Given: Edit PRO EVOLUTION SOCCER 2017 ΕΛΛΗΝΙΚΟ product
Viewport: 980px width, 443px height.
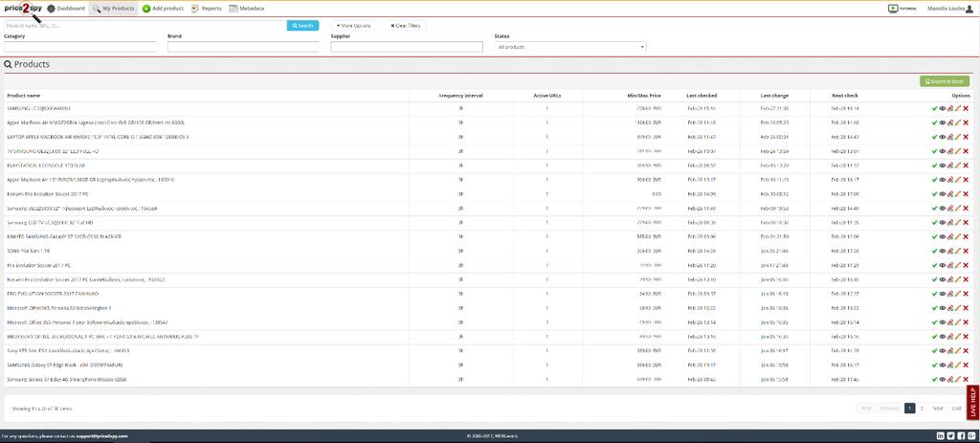Looking at the screenshot, I should tap(957, 294).
